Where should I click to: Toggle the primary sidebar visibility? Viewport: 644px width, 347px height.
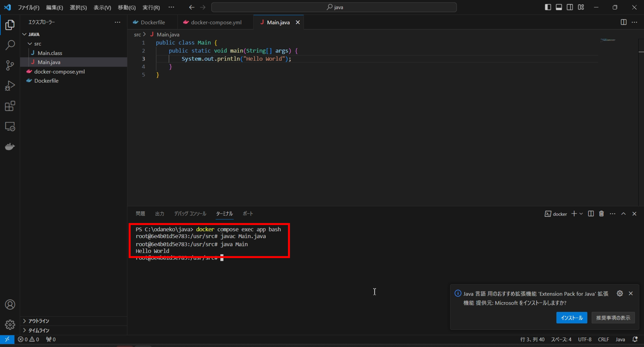548,7
